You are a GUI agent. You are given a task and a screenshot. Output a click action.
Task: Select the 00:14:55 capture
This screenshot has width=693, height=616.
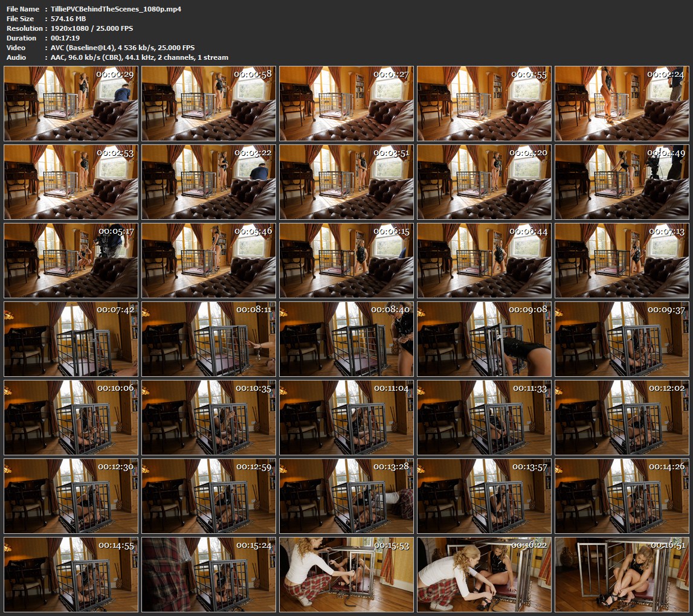pos(71,574)
